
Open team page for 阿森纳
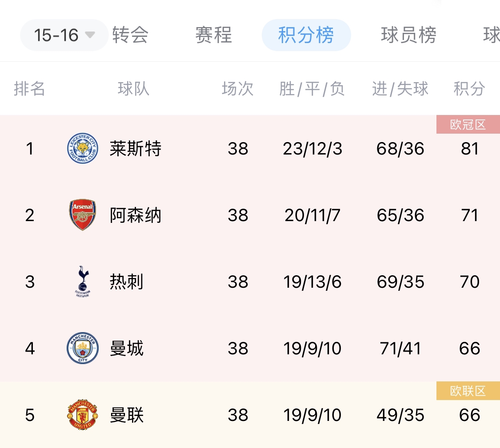136,215
